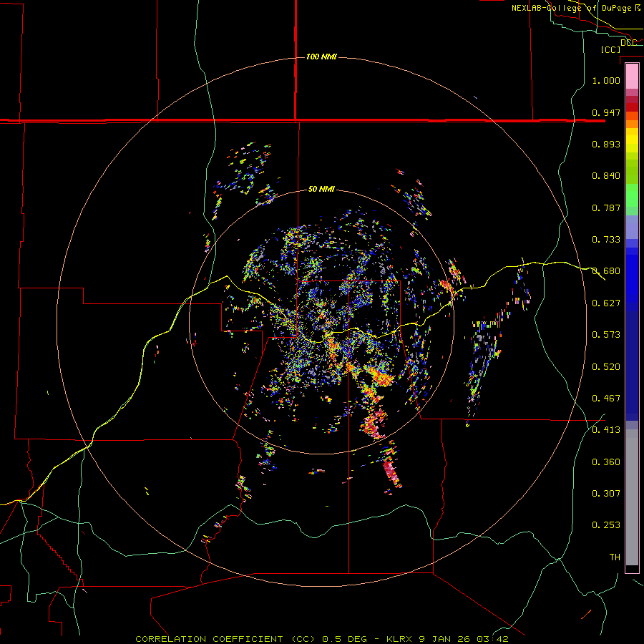Click the 0.467 scale value

click(x=606, y=399)
